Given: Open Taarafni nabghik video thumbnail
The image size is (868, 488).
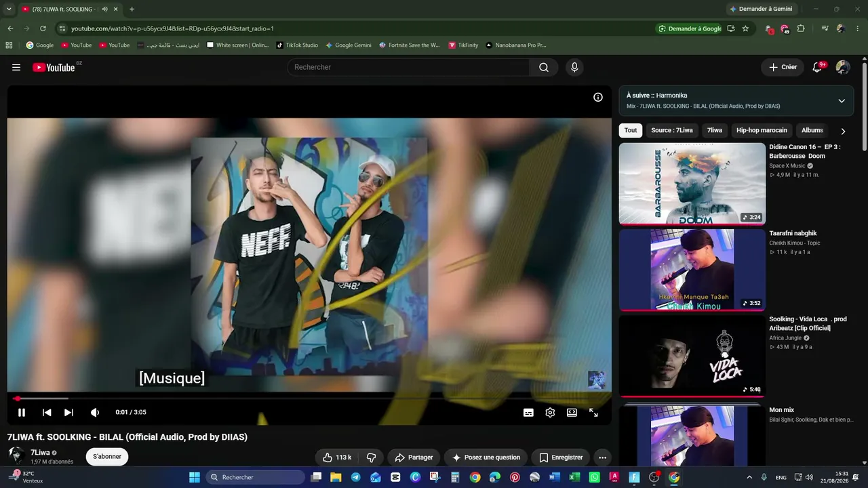Looking at the screenshot, I should pyautogui.click(x=692, y=270).
